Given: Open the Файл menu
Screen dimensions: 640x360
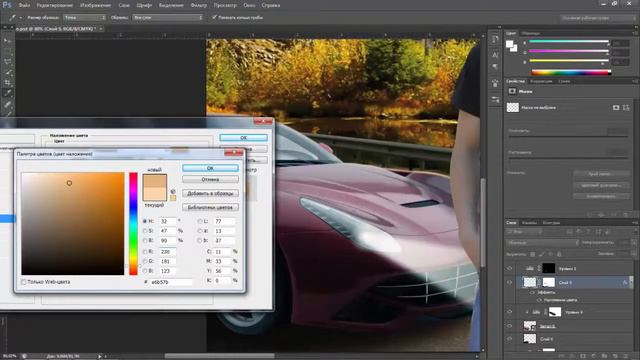Looking at the screenshot, I should (x=24, y=5).
